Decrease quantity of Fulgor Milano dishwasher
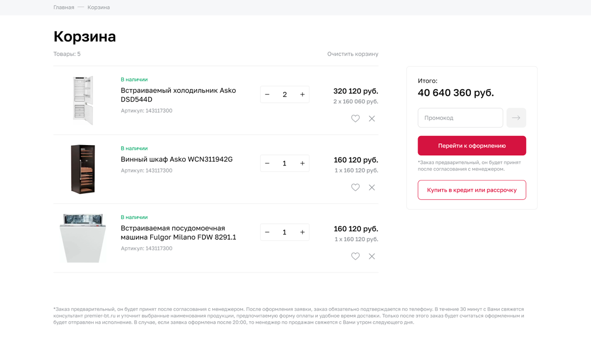This screenshot has height=364, width=591. click(x=267, y=232)
